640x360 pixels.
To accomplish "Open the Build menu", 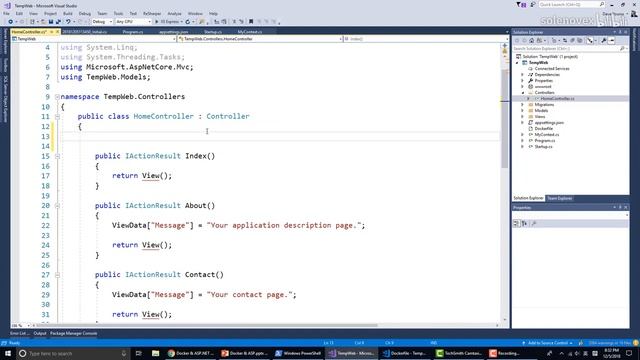I will [68, 13].
